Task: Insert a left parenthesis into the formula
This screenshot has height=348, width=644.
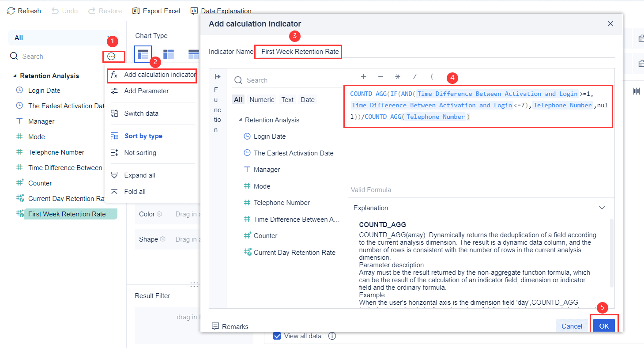Action: [x=431, y=76]
